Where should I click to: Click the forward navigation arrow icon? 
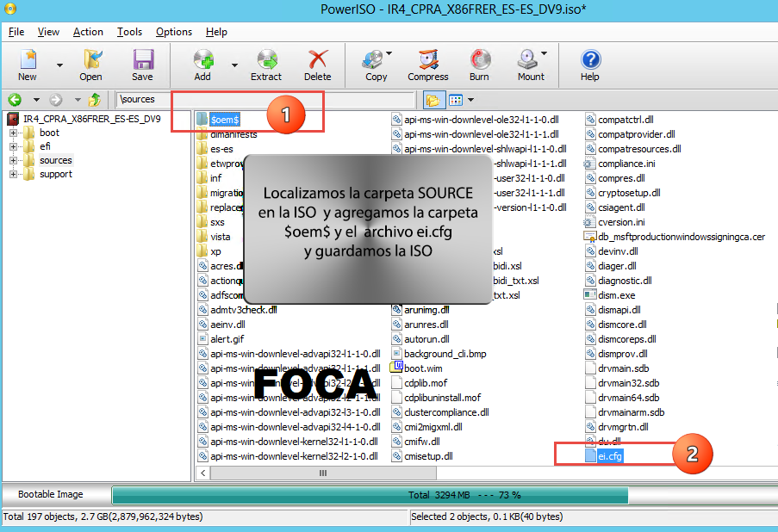click(x=55, y=100)
